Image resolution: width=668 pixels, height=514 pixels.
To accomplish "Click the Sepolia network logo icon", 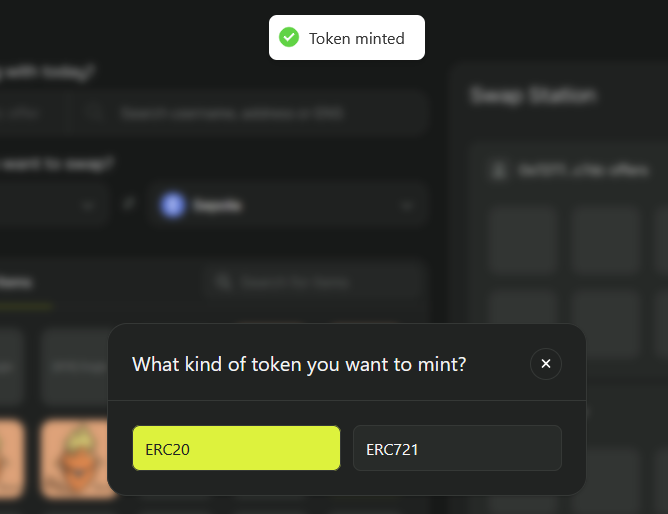I will 174,206.
